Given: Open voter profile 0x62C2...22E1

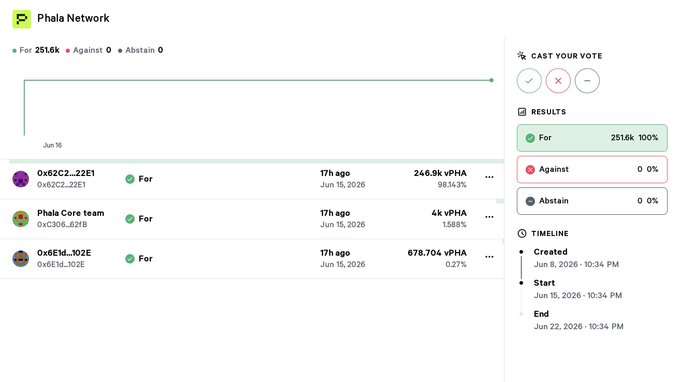Looking at the screenshot, I should click(65, 173).
